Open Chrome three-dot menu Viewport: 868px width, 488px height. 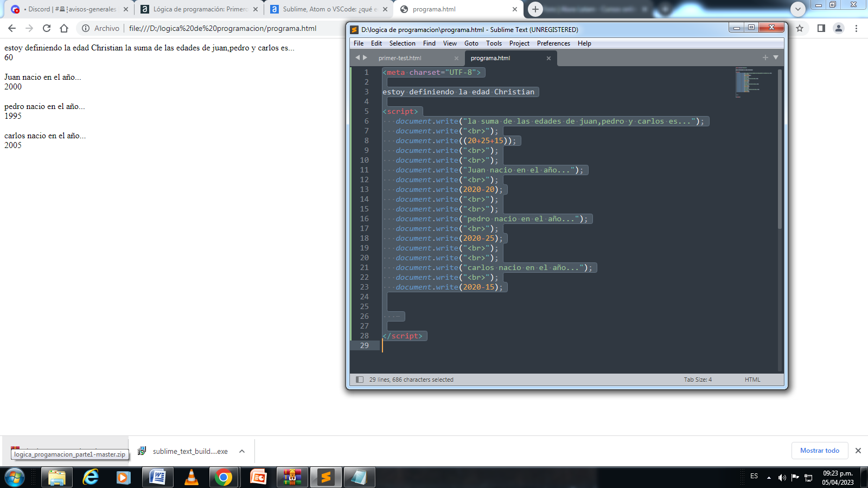click(856, 28)
